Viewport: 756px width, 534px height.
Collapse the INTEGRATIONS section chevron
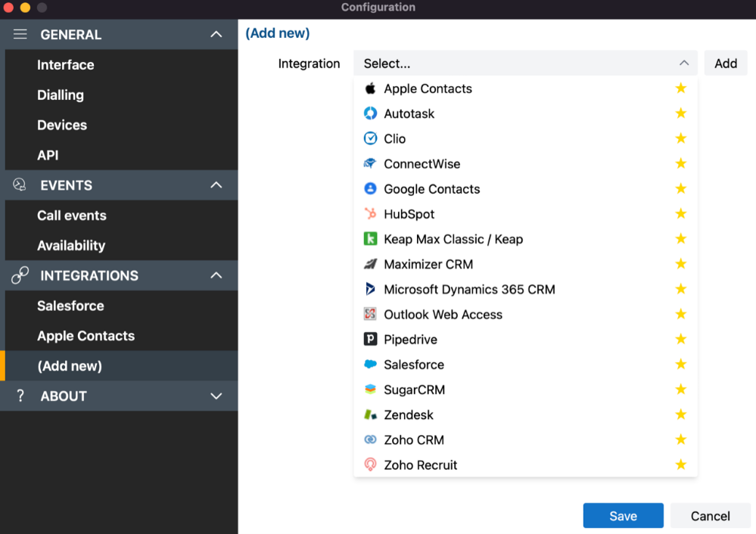[216, 275]
